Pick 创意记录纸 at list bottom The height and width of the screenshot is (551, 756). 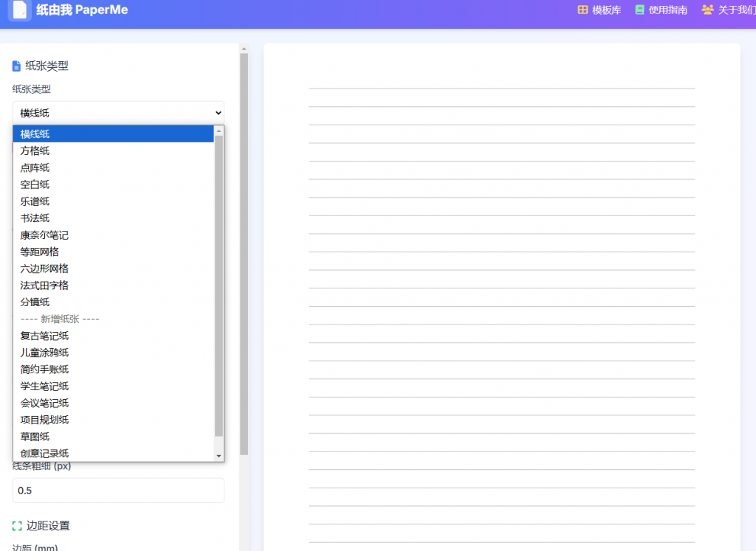pos(44,454)
